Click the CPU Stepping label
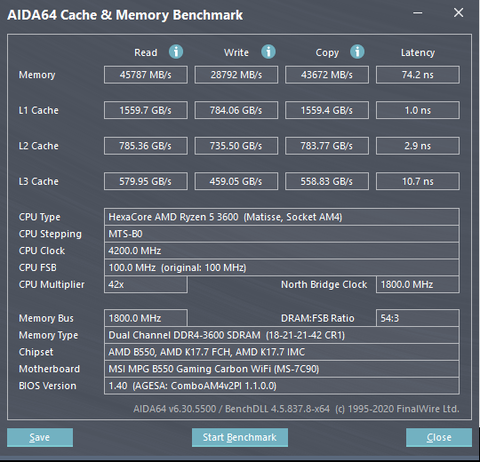Screen dimensions: 480x462 click(50, 234)
